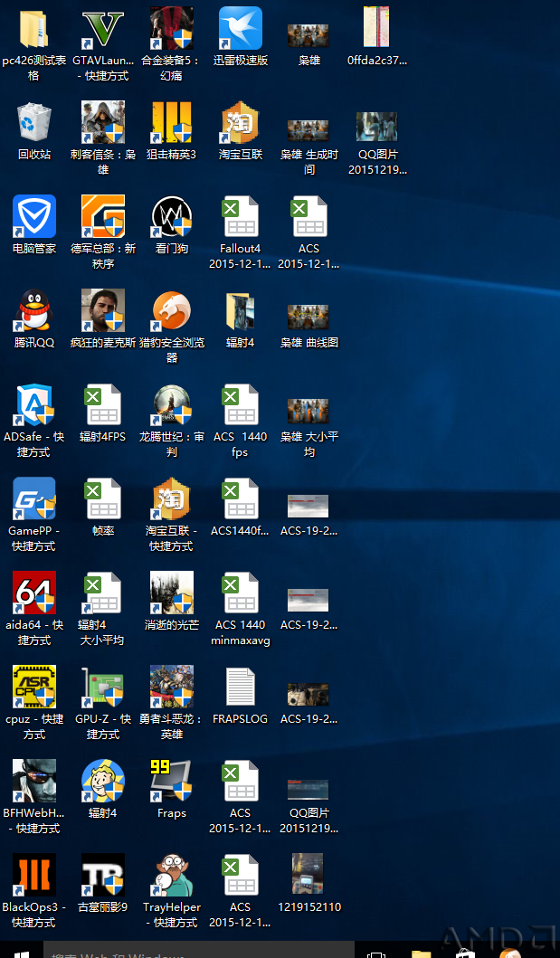560x958 pixels.
Task: Select the 帧率 spreadsheet file
Action: coord(103,498)
